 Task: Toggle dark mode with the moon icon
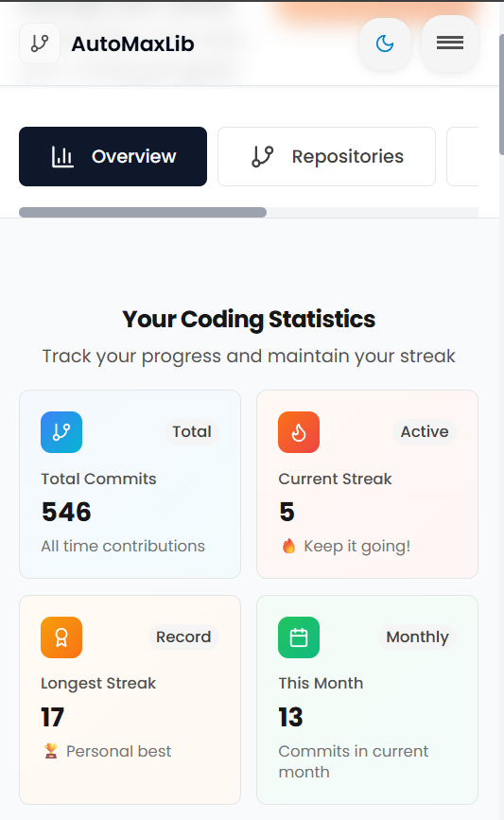pos(385,44)
